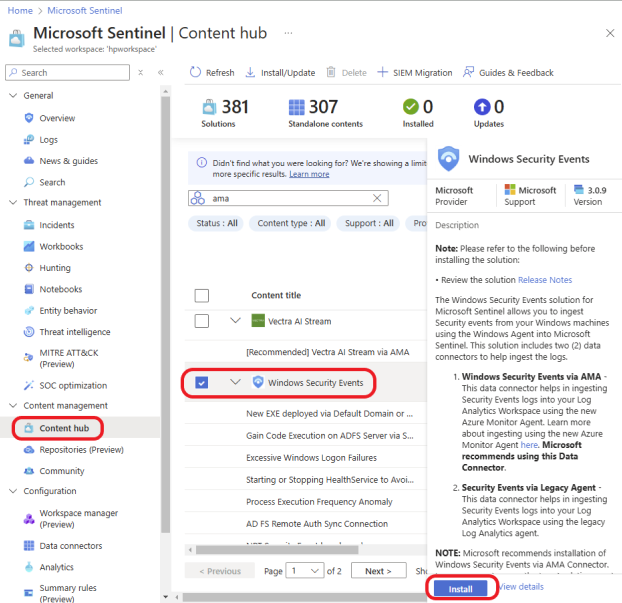The height and width of the screenshot is (603, 622).
Task: Open Repositories (Preview) icon
Action: [x=29, y=449]
